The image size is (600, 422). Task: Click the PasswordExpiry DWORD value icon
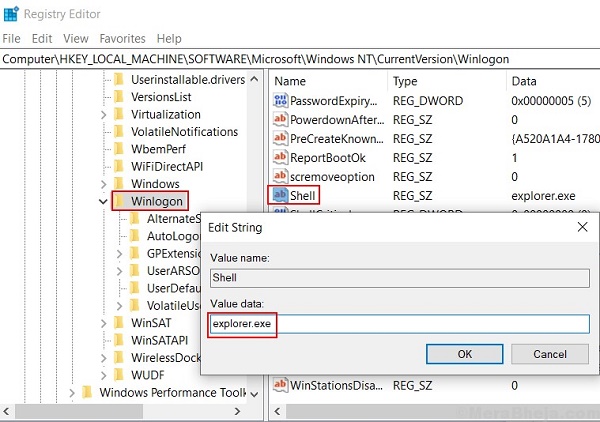tap(280, 101)
